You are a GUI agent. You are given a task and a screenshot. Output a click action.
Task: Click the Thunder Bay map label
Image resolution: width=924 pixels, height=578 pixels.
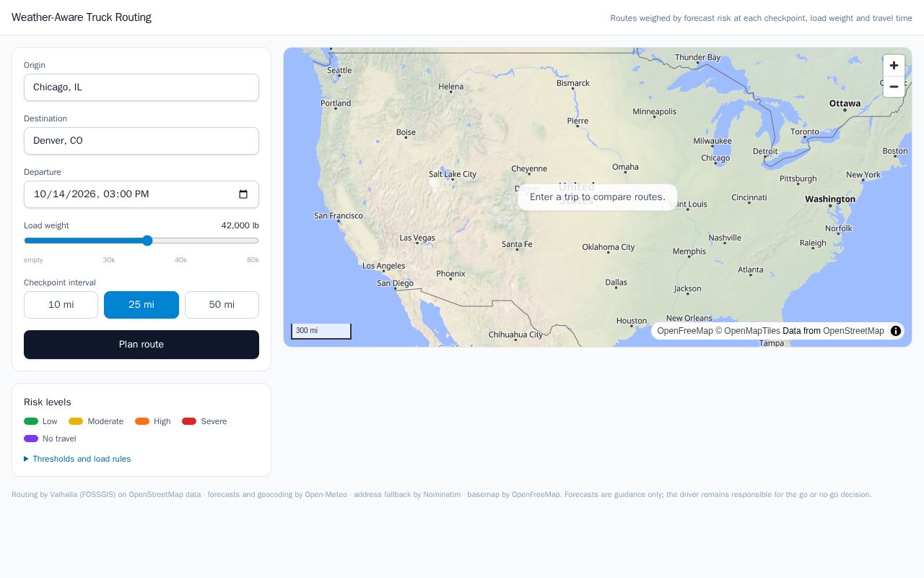click(698, 58)
